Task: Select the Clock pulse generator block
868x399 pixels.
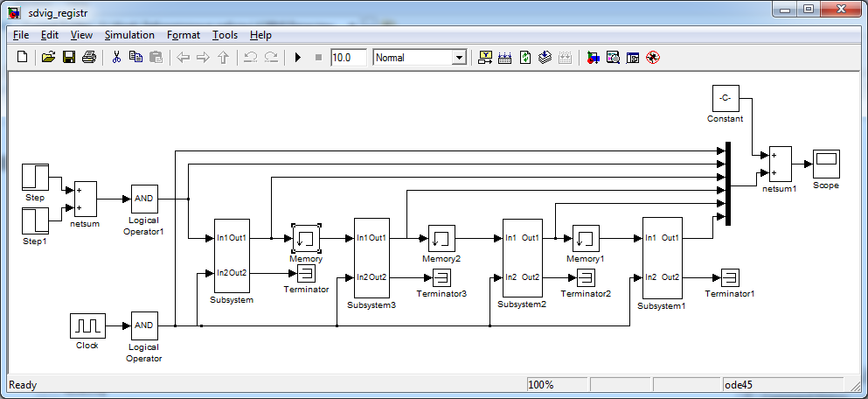Action: tap(87, 325)
